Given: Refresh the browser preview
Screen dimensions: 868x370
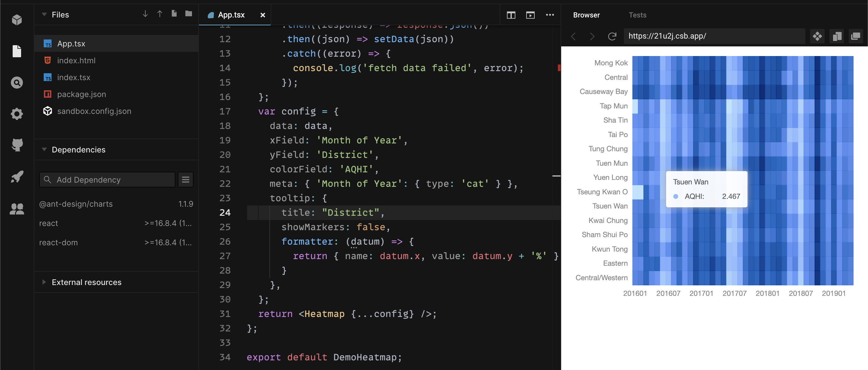Looking at the screenshot, I should [612, 36].
